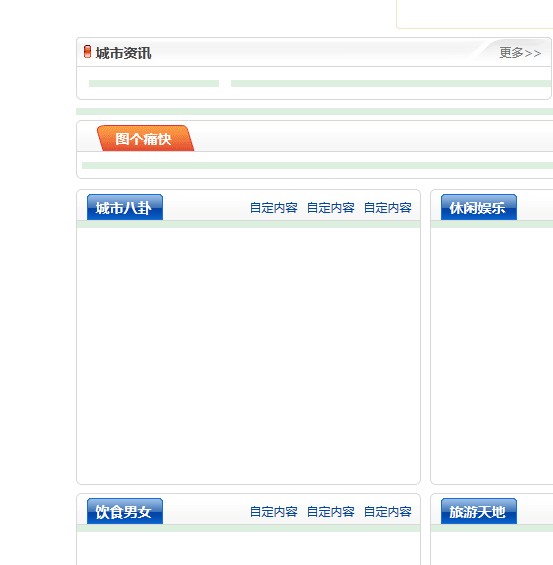Click last 自定内容 link in 城市八卦 header
Screen dimensions: 553x565
tap(388, 208)
